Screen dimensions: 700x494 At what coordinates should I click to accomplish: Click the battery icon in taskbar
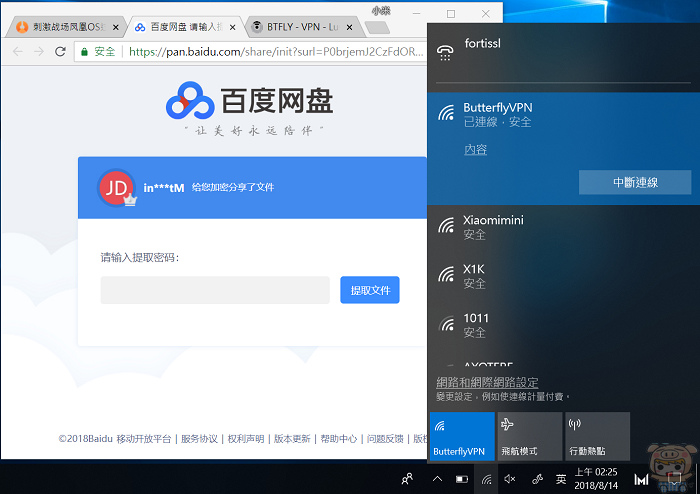[x=462, y=479]
